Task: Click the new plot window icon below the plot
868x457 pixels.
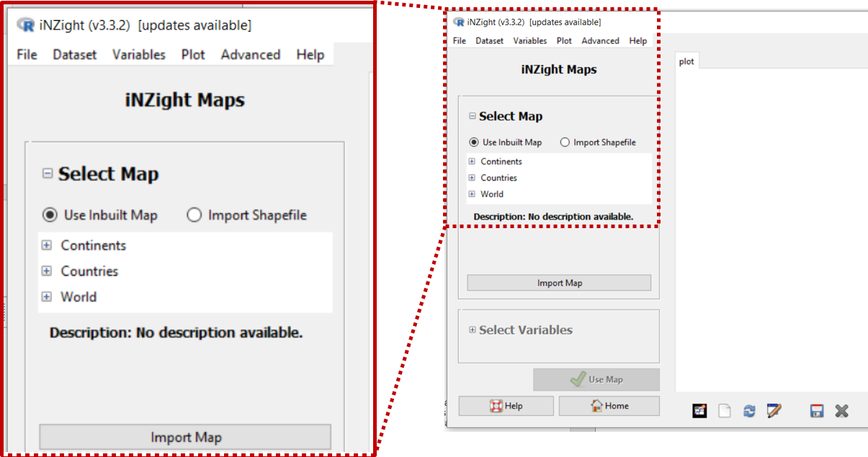Action: tap(699, 411)
